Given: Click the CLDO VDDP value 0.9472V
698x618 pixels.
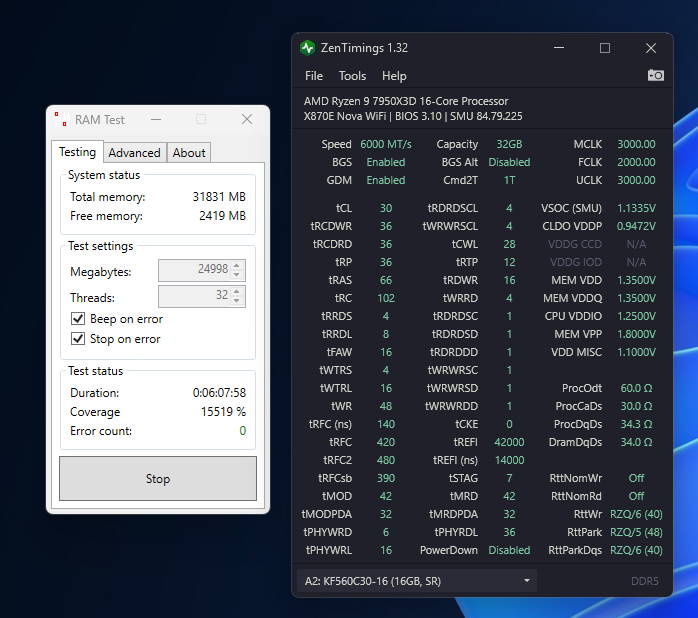Looking at the screenshot, I should coord(636,226).
